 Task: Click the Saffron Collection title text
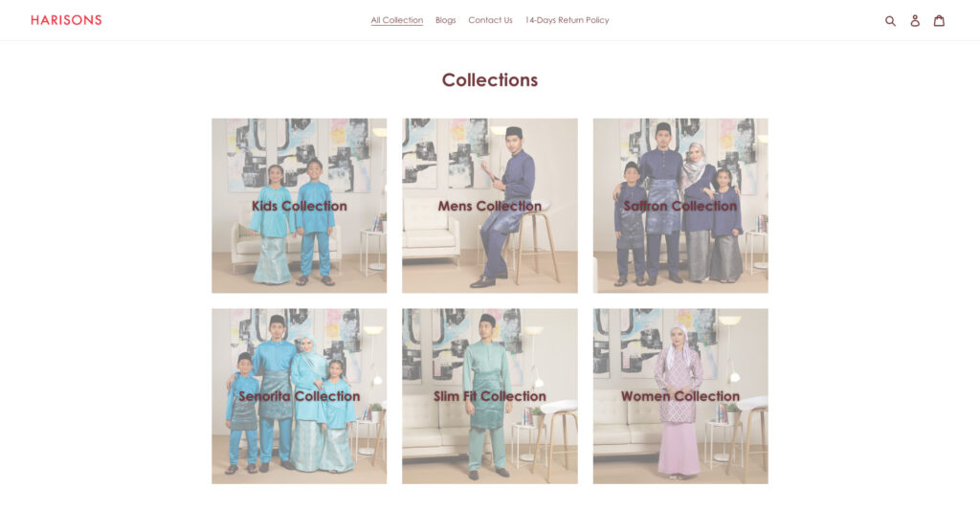coord(680,206)
